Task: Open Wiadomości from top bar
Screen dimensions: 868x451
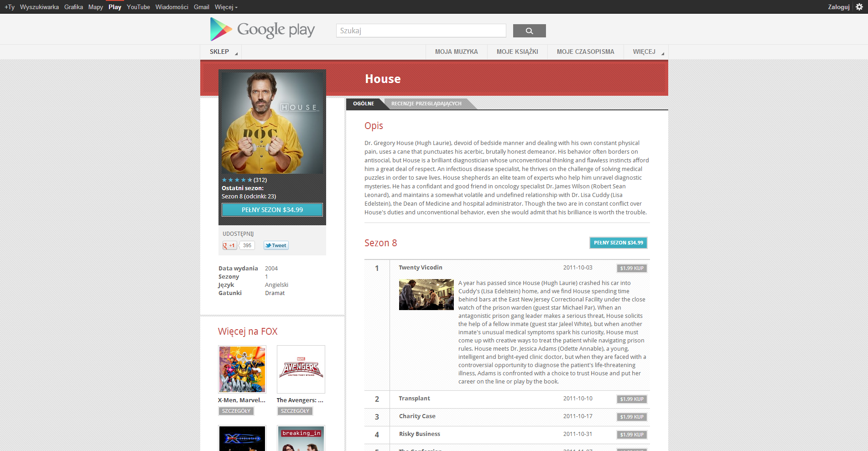Action: (172, 7)
